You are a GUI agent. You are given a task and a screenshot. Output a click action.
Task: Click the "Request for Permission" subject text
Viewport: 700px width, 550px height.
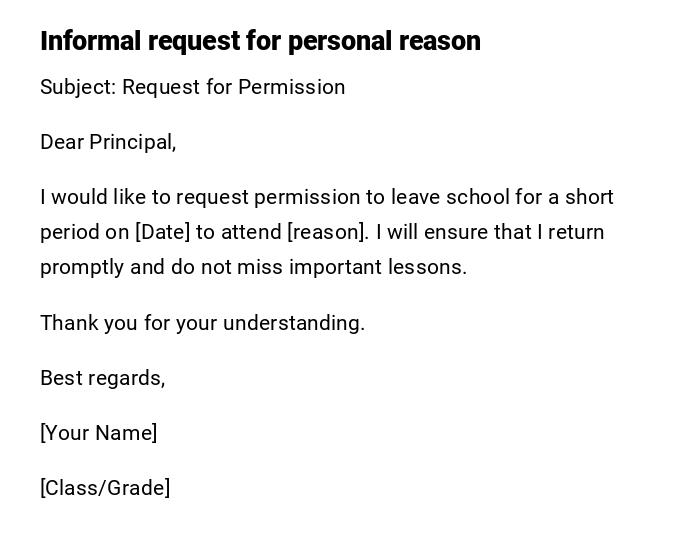[x=234, y=87]
